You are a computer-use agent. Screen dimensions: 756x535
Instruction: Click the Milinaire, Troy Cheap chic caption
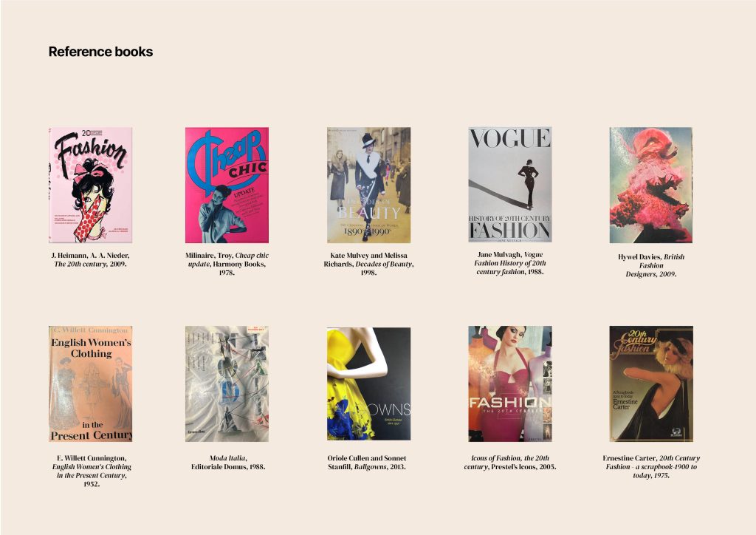pos(227,264)
